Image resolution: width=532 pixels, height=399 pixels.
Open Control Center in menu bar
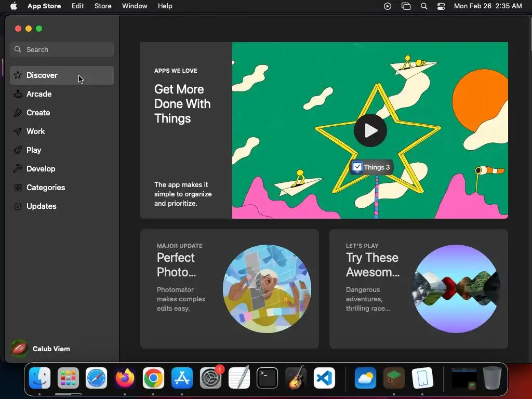[441, 6]
